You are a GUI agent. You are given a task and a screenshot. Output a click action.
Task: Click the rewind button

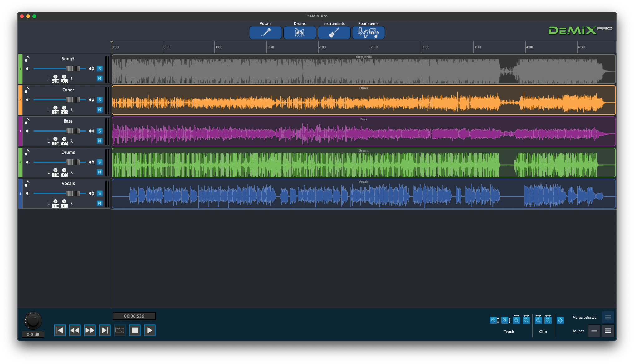pyautogui.click(x=75, y=330)
